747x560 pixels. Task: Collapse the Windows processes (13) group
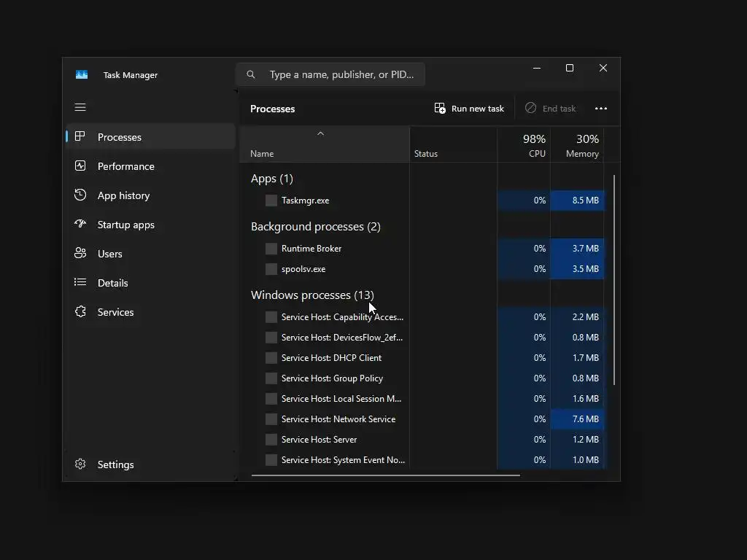pyautogui.click(x=312, y=295)
